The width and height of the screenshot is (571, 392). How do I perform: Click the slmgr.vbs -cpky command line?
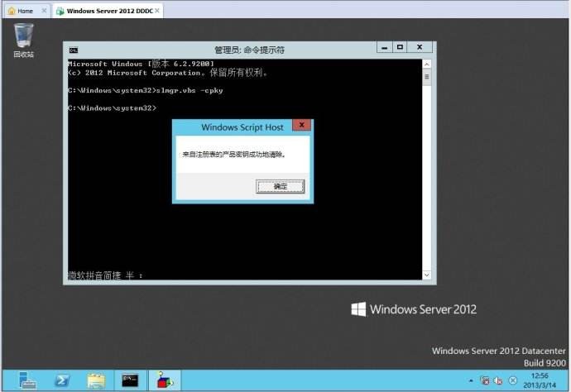click(x=146, y=90)
